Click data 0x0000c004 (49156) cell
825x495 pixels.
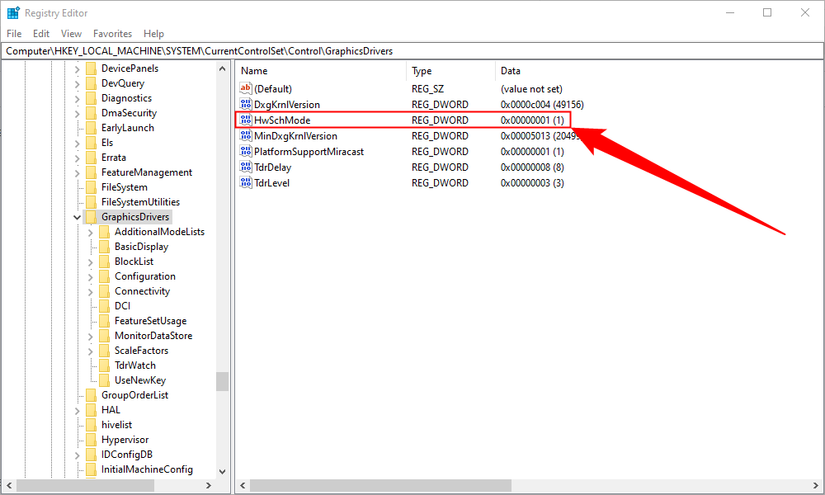pos(542,104)
